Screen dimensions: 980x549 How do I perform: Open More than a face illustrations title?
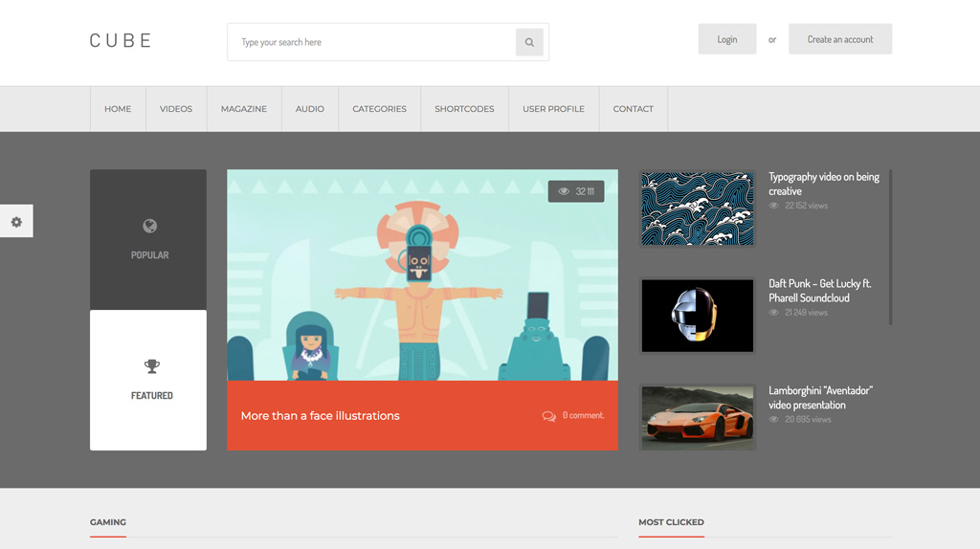pos(320,416)
